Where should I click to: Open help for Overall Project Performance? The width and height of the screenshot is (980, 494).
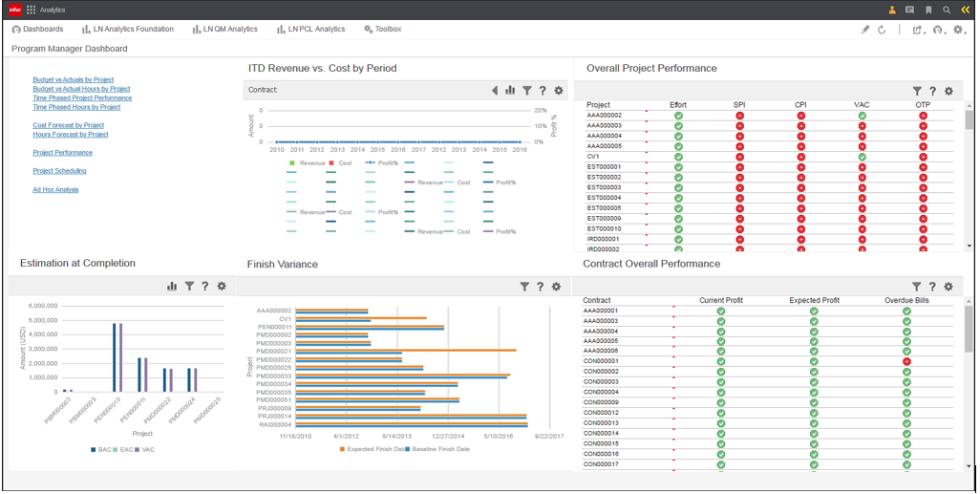(x=932, y=92)
